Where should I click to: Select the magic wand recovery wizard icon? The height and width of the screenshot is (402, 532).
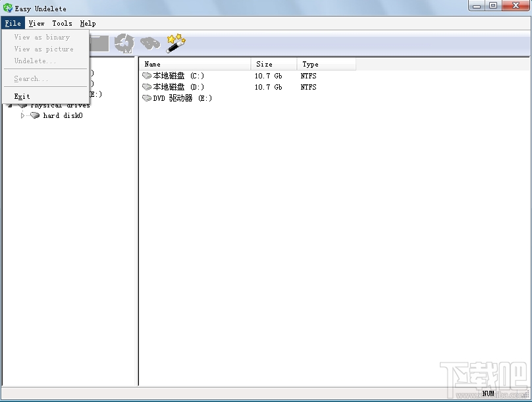(174, 42)
